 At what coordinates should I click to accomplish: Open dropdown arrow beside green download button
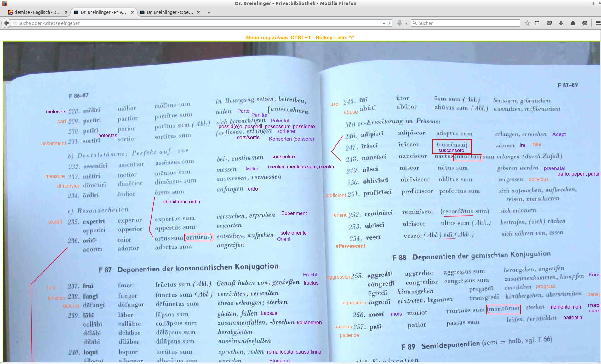tap(406, 23)
